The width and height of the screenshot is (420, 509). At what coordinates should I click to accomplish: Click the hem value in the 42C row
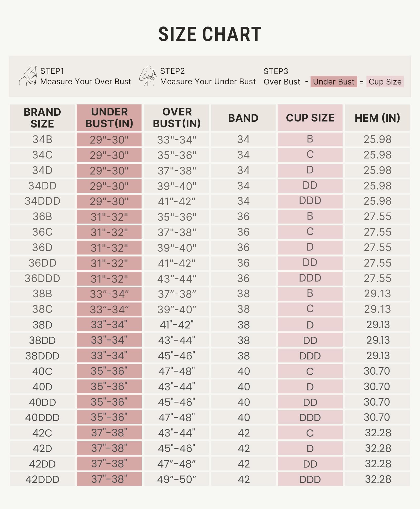[378, 433]
